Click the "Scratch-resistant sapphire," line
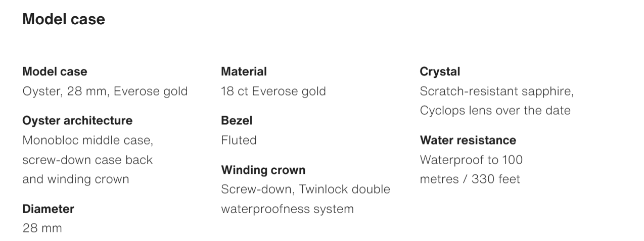The image size is (644, 241). [x=496, y=91]
